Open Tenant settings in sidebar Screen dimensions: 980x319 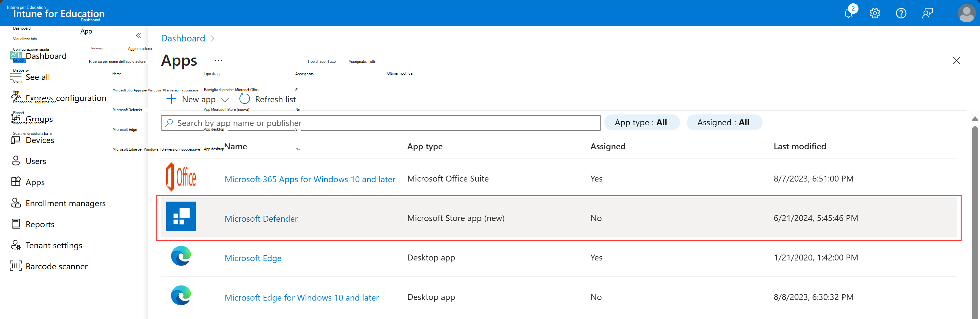(x=54, y=245)
